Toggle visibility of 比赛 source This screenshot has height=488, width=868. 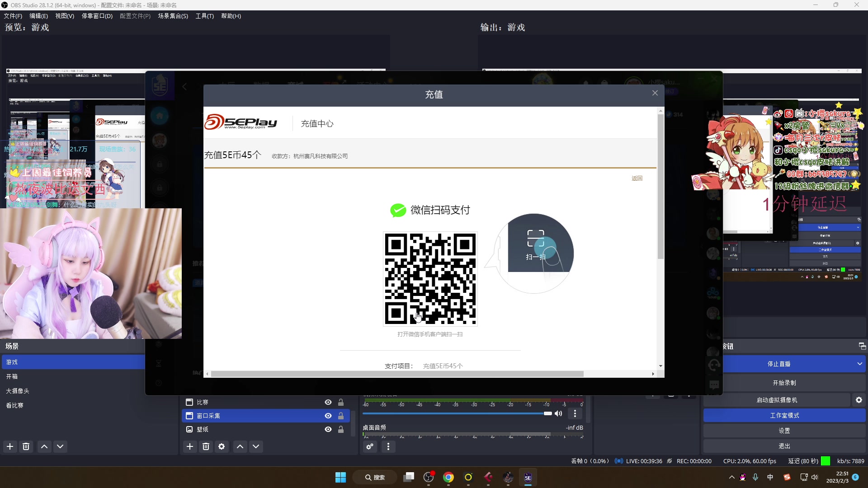(328, 402)
